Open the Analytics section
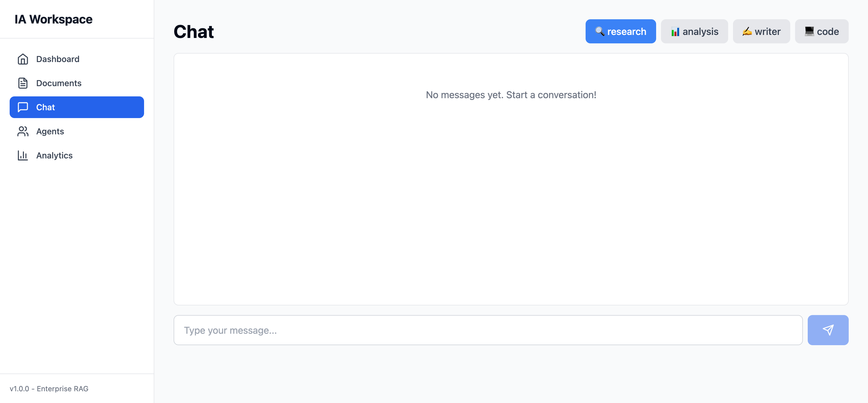The width and height of the screenshot is (868, 403). click(x=54, y=155)
